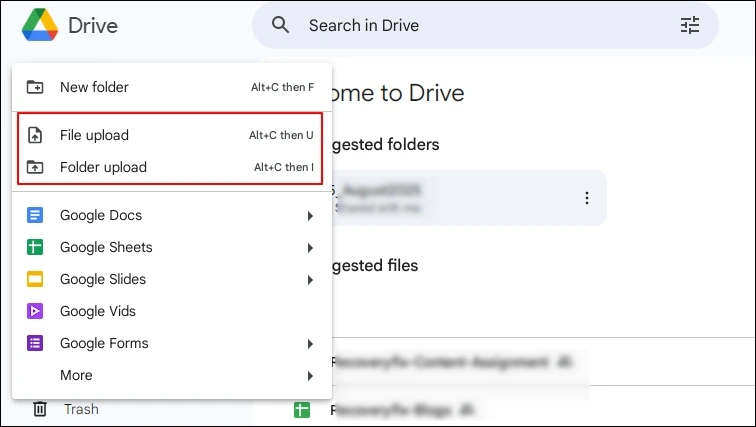Choose Google Docs menu entry
This screenshot has width=756, height=427.
coord(172,215)
